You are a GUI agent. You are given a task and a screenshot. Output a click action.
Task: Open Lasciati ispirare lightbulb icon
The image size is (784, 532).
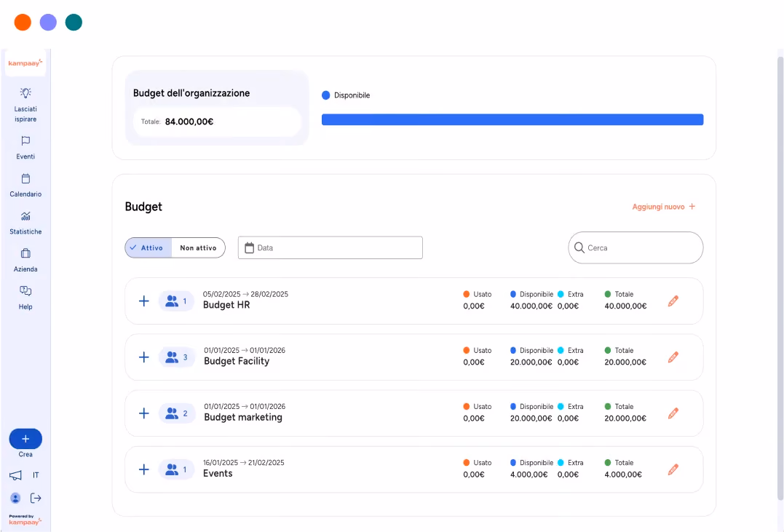coord(25,93)
